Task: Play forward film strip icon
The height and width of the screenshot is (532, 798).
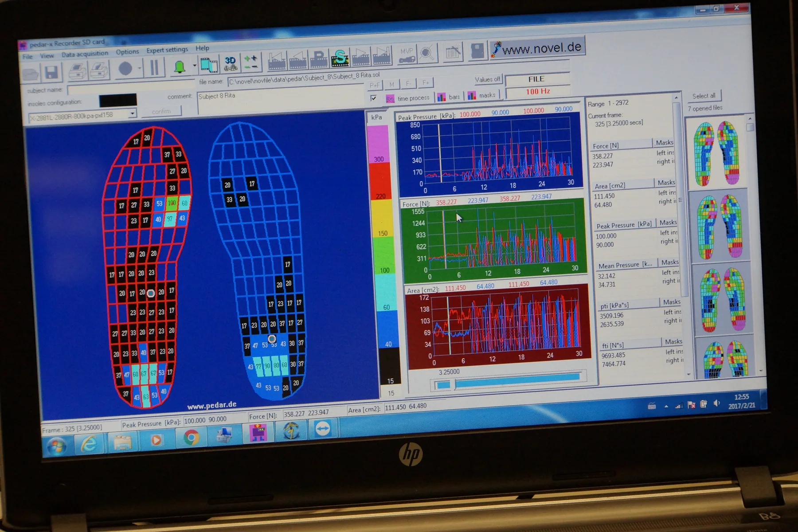Action: [360, 57]
